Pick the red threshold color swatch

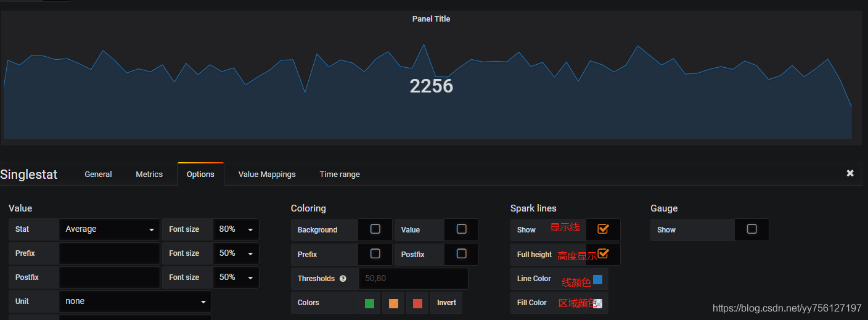(417, 303)
